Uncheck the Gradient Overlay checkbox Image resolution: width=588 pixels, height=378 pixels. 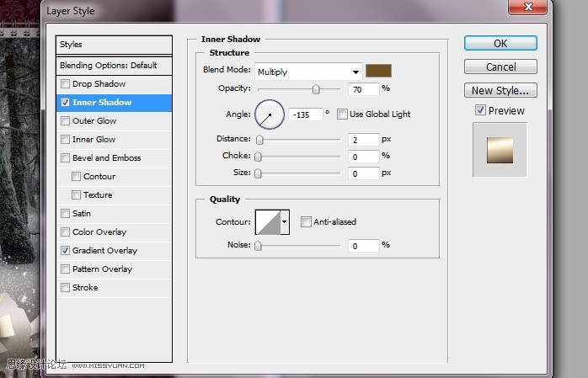[65, 250]
